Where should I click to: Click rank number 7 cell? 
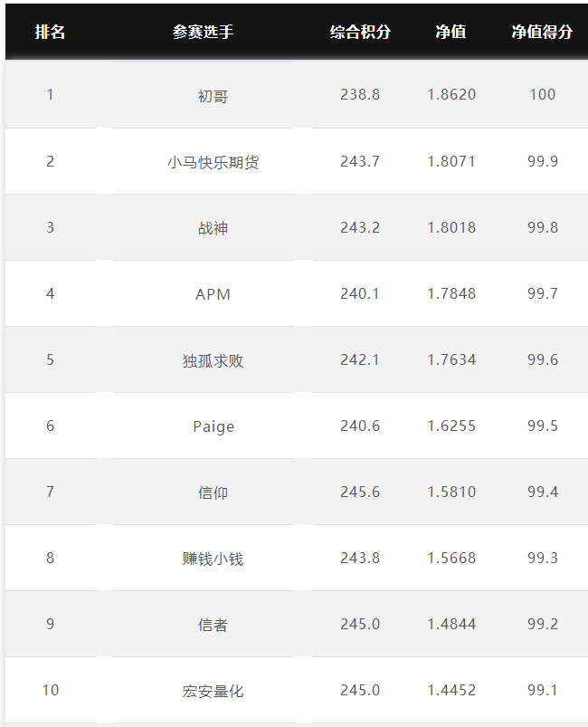[50, 492]
